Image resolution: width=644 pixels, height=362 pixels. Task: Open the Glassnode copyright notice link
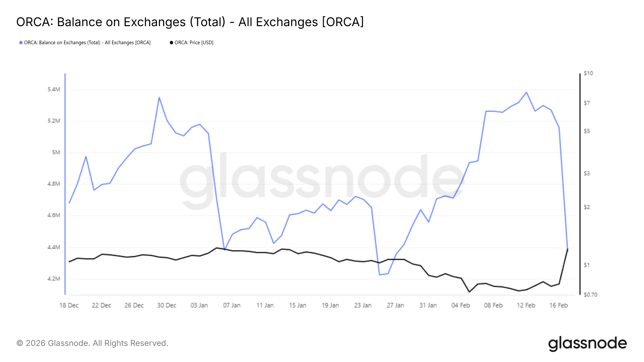[92, 343]
